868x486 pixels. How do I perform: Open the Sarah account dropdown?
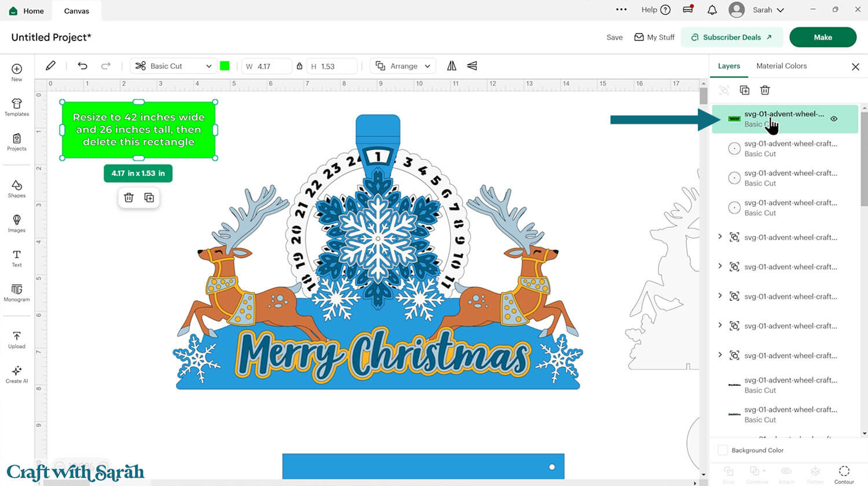(x=768, y=10)
